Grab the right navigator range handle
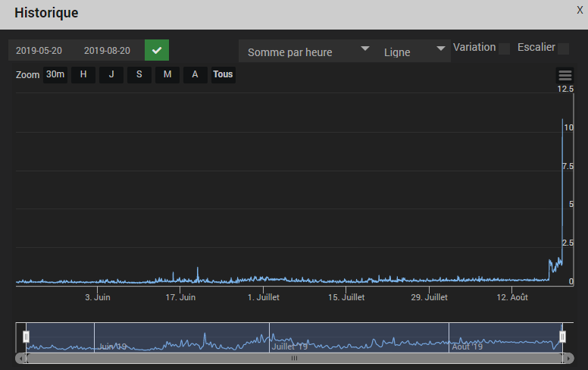The image size is (588, 370). tap(562, 337)
